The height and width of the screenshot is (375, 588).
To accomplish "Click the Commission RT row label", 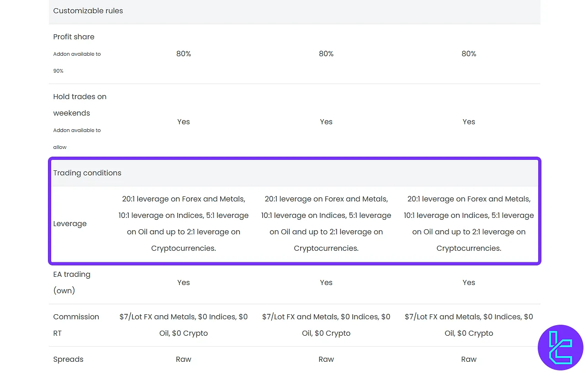I will click(76, 325).
